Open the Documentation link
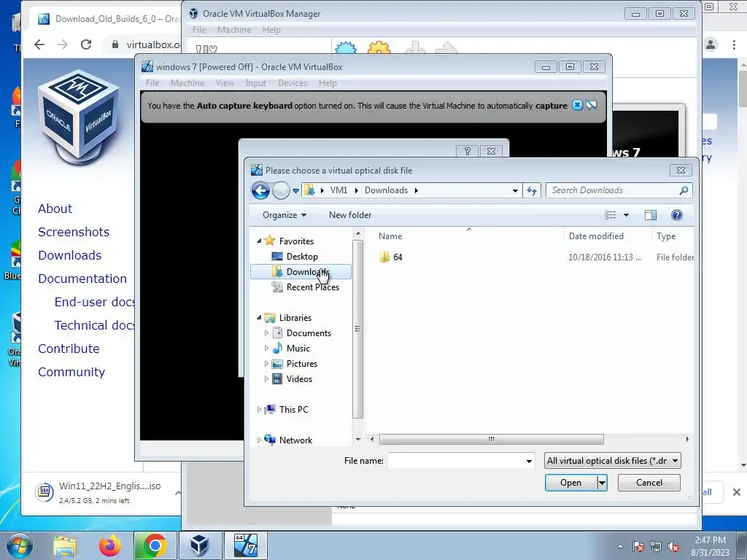Image resolution: width=747 pixels, height=560 pixels. [x=82, y=279]
